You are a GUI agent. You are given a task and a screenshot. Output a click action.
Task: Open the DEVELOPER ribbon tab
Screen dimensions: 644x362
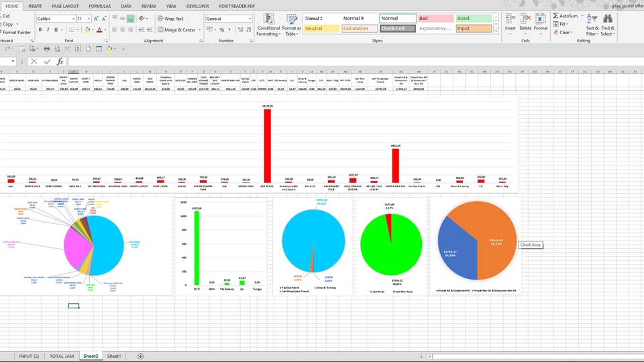coord(197,6)
